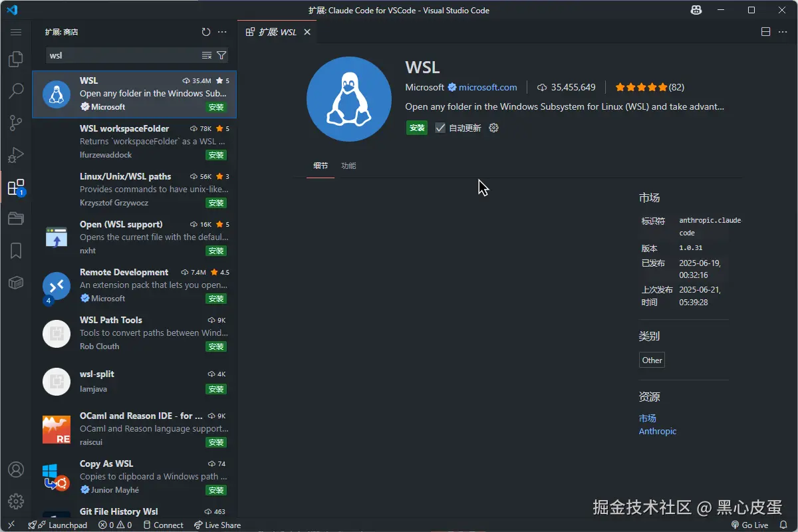This screenshot has height=532, width=798.
Task: Open the extensions view more actions menu
Action: click(x=222, y=32)
